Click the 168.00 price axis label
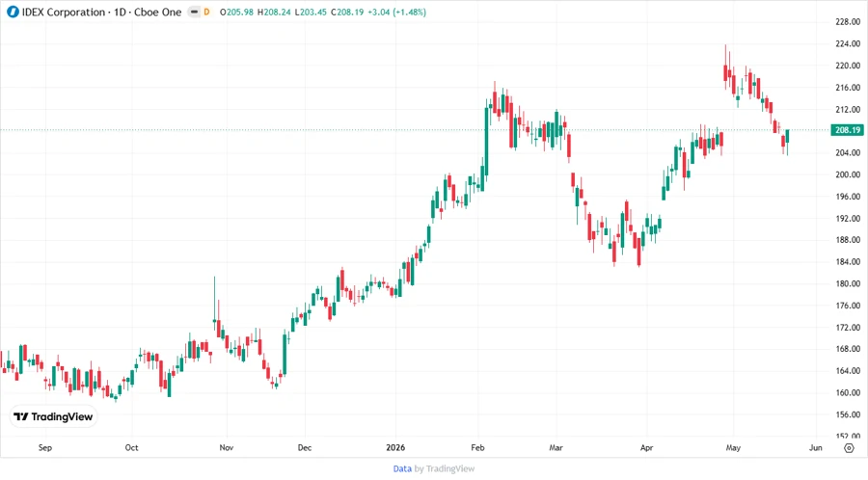 tap(848, 349)
